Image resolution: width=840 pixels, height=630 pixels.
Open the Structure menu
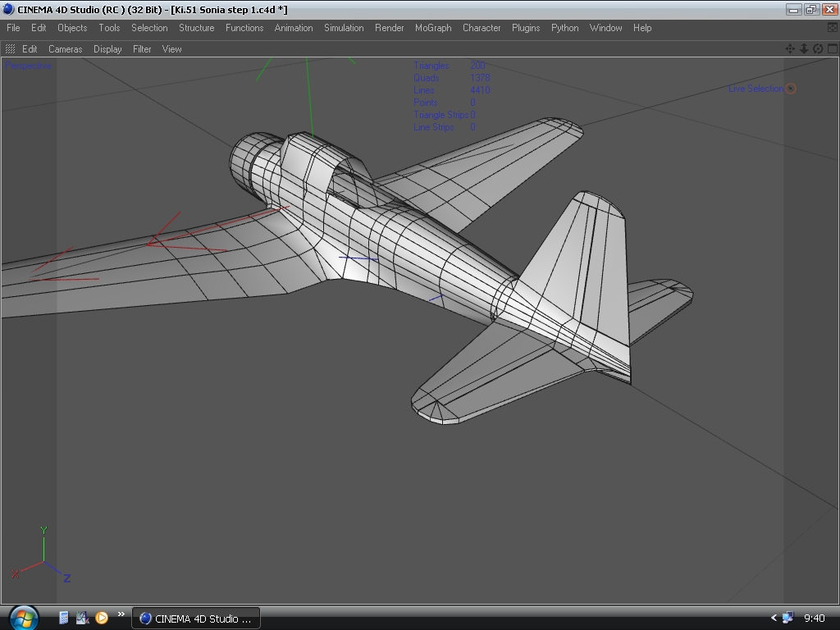coord(196,28)
